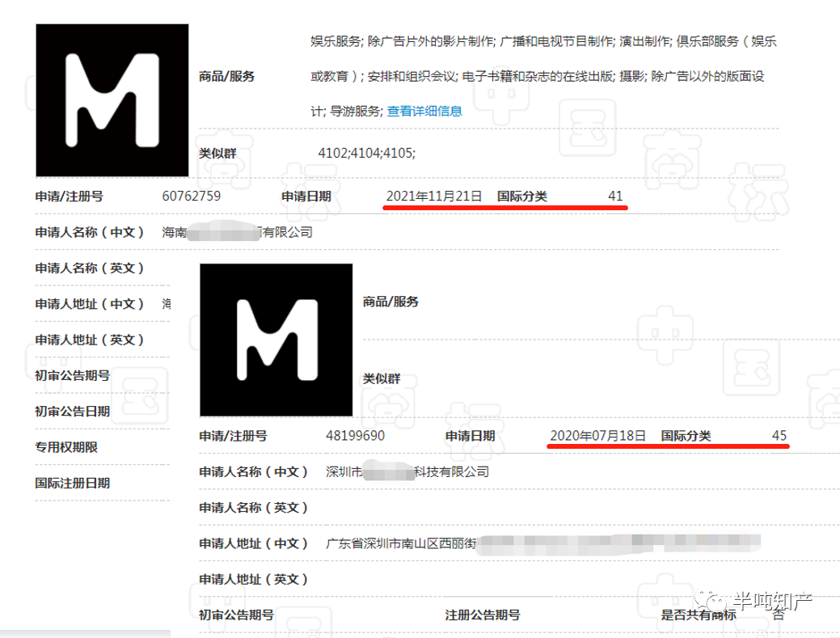This screenshot has height=638, width=840.
Task: Click 申请人地址（中文） label beside the 广东省 address
Action: 253,543
